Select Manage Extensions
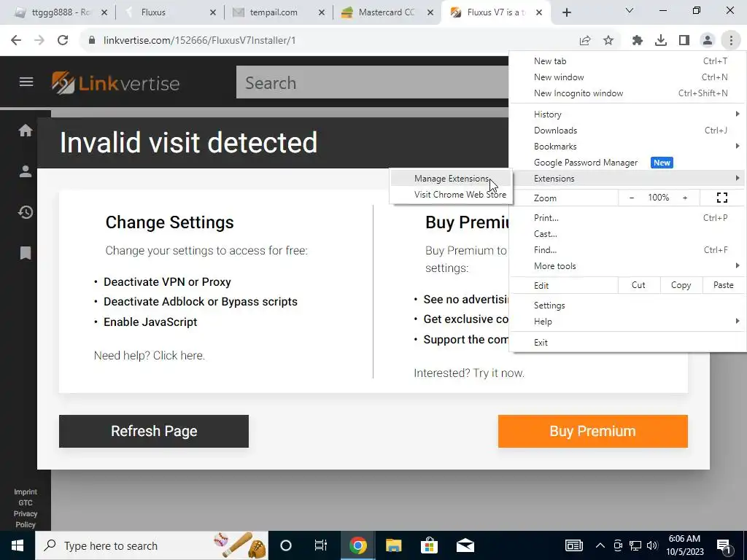The image size is (747, 560). click(x=451, y=179)
